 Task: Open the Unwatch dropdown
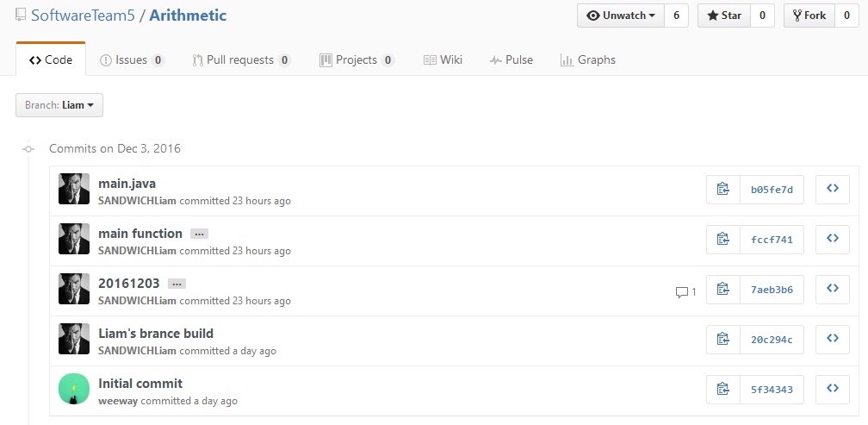coord(621,16)
